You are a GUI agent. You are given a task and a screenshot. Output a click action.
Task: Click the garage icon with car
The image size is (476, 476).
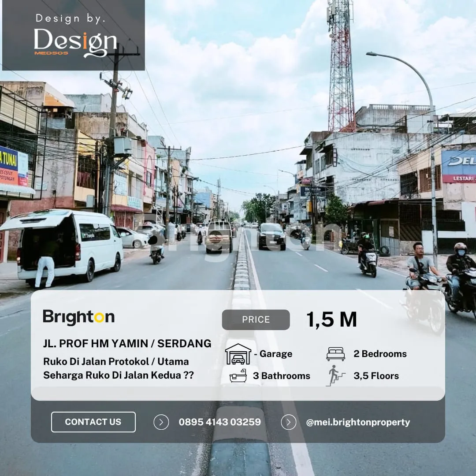(238, 354)
